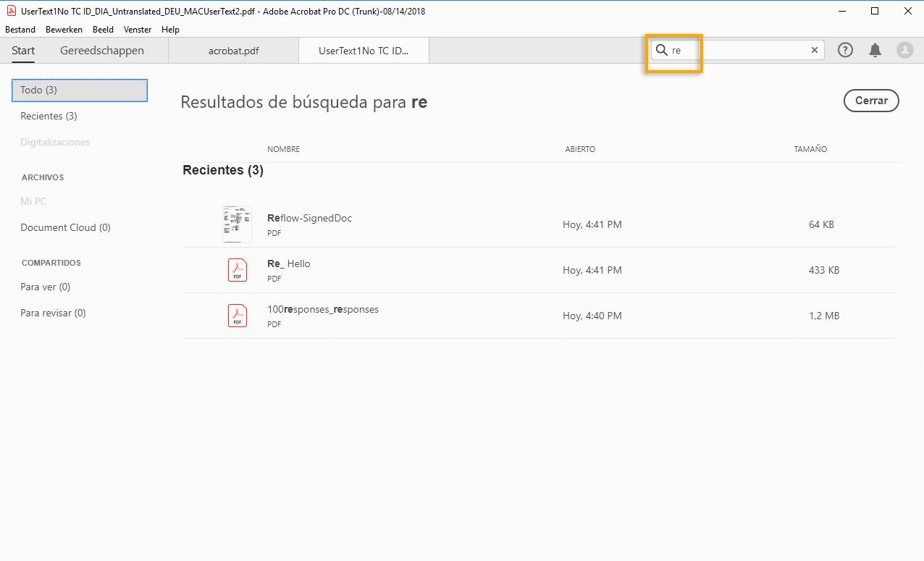Click the 64 KB size value
This screenshot has width=924, height=561.
tap(821, 224)
